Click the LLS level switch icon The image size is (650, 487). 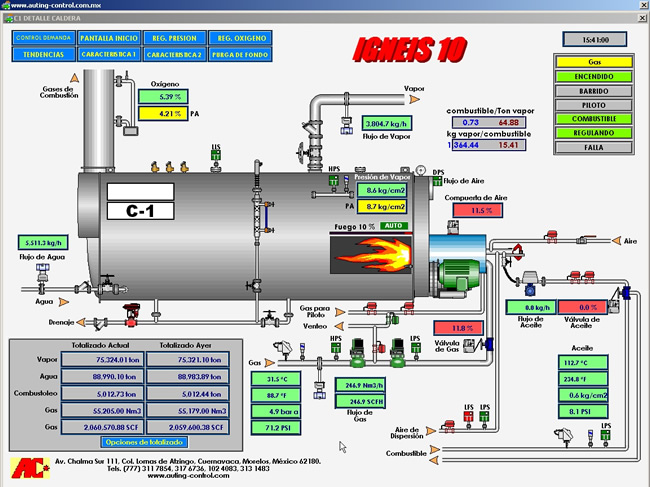click(216, 157)
